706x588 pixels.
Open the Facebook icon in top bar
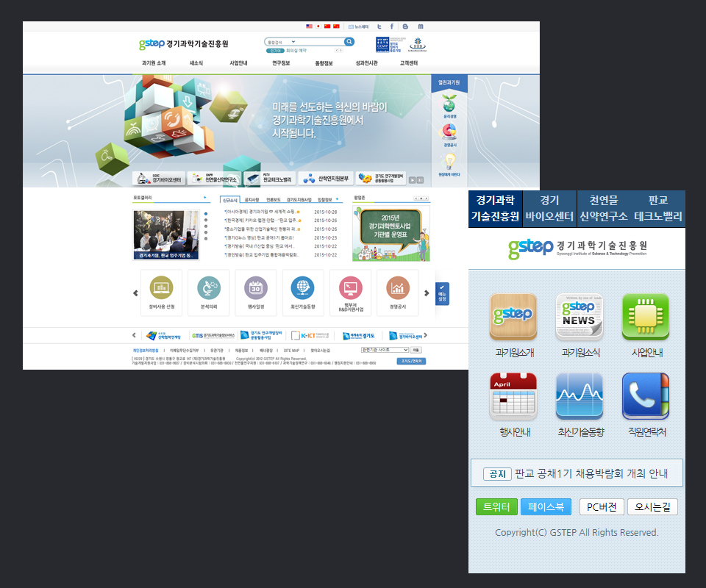[x=392, y=26]
